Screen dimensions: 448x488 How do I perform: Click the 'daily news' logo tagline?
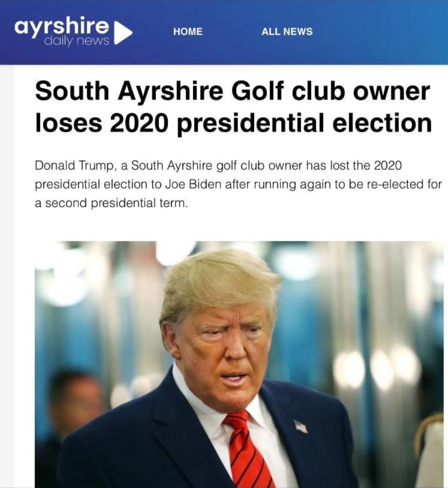pyautogui.click(x=77, y=40)
